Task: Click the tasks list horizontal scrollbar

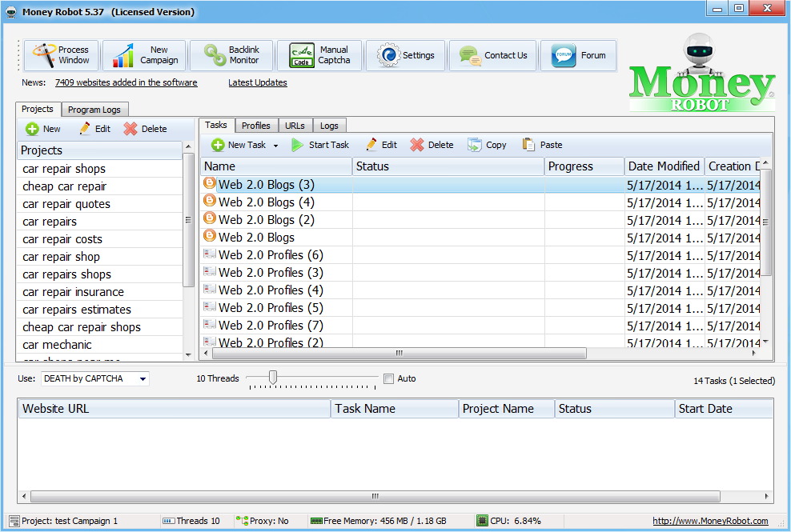Action: pyautogui.click(x=400, y=353)
